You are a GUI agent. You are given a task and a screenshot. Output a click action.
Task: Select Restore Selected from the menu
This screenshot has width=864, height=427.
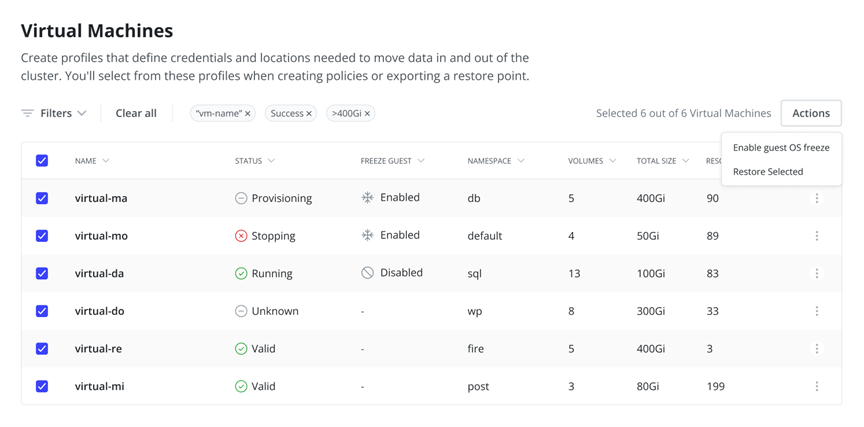tap(767, 172)
